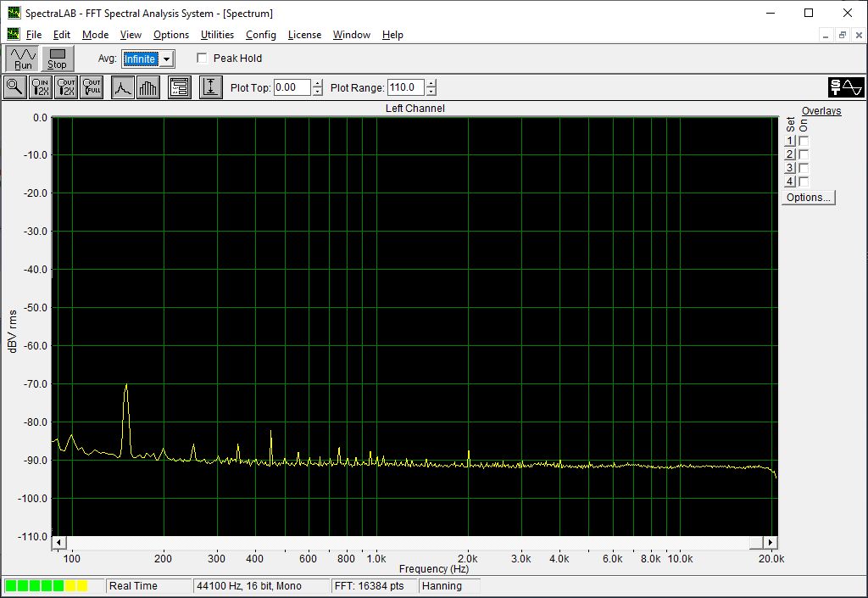Close the inner Spectrum document window
Image resolution: width=868 pixels, height=598 pixels.
tap(859, 35)
